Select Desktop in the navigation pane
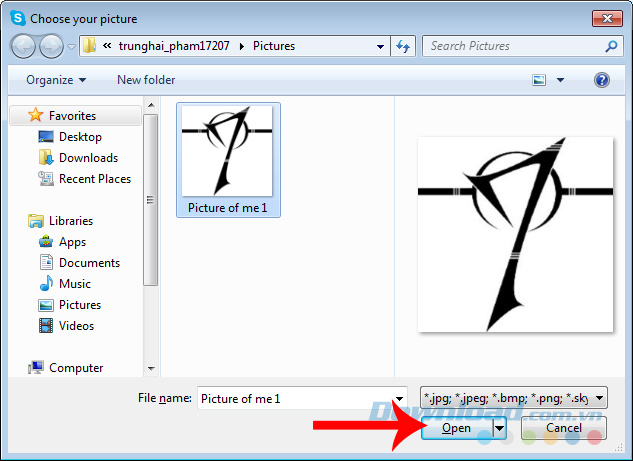This screenshot has width=633, height=461. [x=80, y=137]
